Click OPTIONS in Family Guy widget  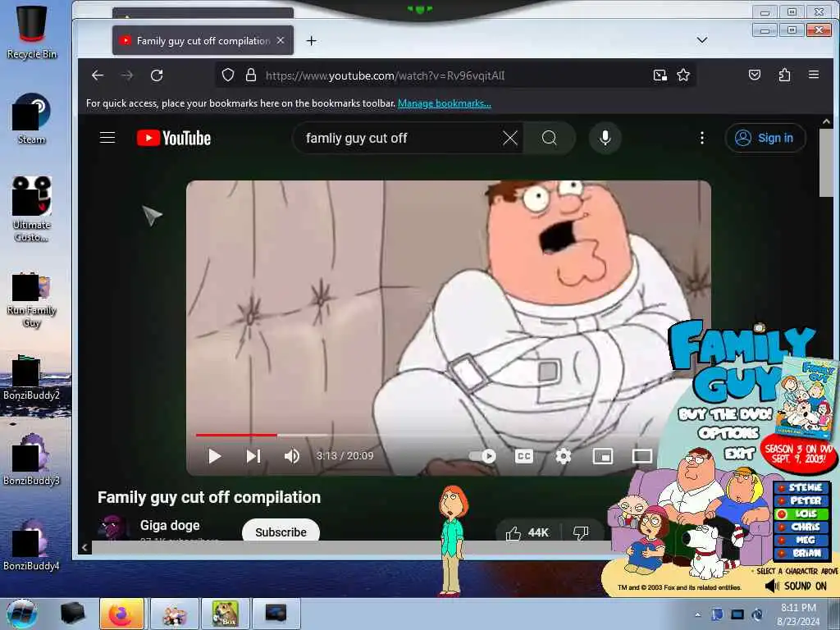coord(728,433)
